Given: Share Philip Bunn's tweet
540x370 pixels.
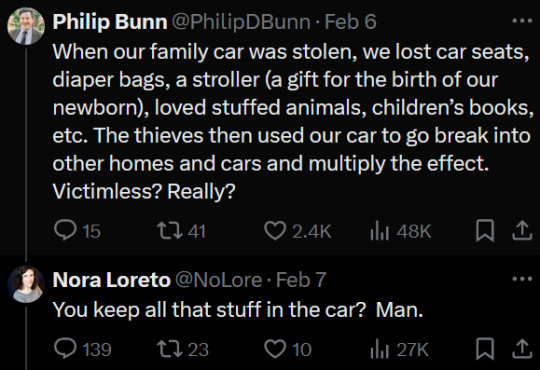Looking at the screenshot, I should click(522, 230).
